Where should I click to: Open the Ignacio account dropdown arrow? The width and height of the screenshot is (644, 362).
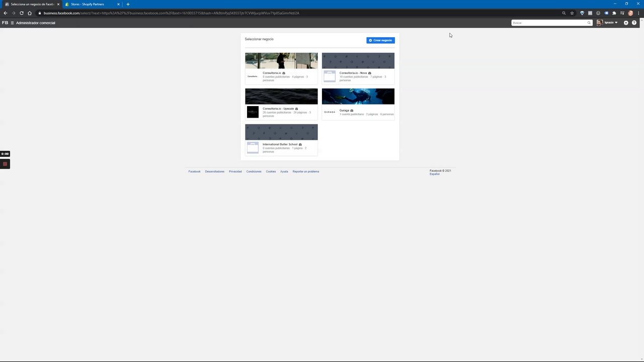(616, 23)
